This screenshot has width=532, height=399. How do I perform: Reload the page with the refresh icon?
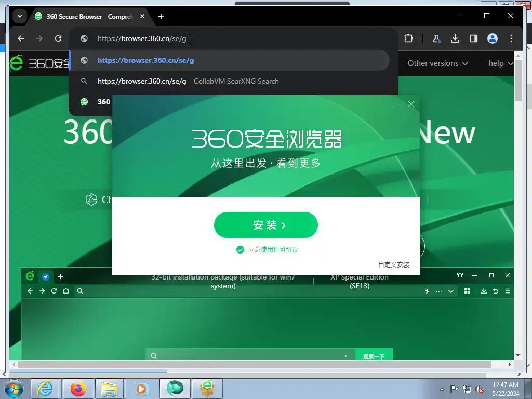58,38
